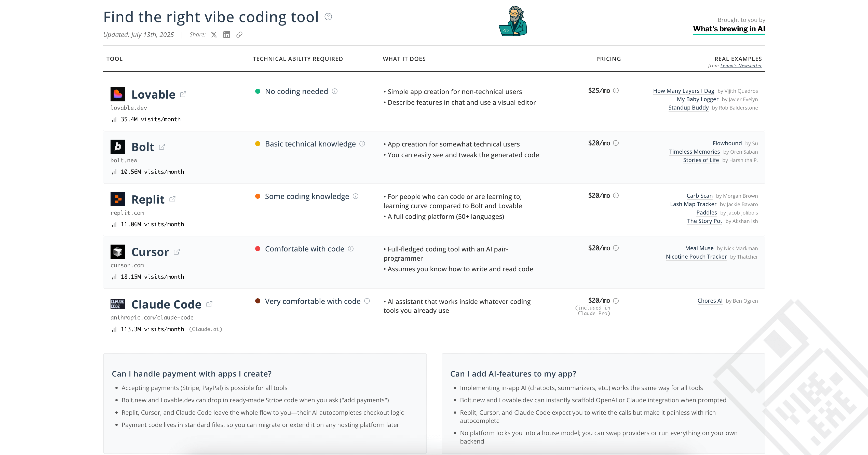Open Cursor external link icon
The height and width of the screenshot is (455, 868).
coord(177,252)
